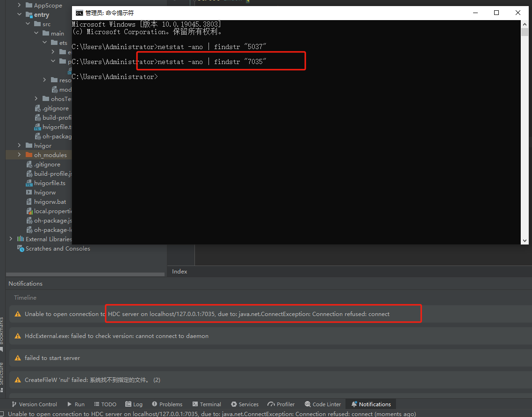Select hvigorfile.ts in project tree
The image size is (532, 417).
(50, 183)
